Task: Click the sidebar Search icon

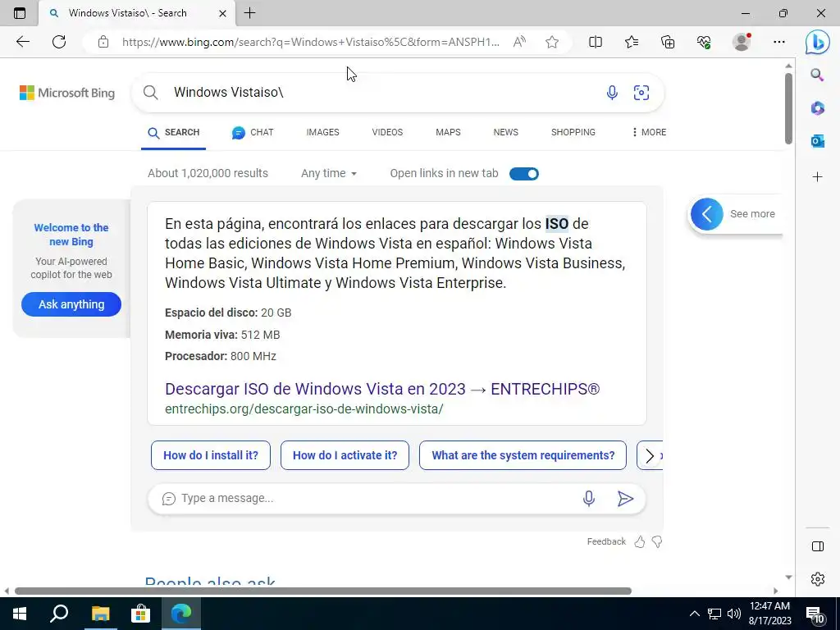Action: pyautogui.click(x=817, y=75)
